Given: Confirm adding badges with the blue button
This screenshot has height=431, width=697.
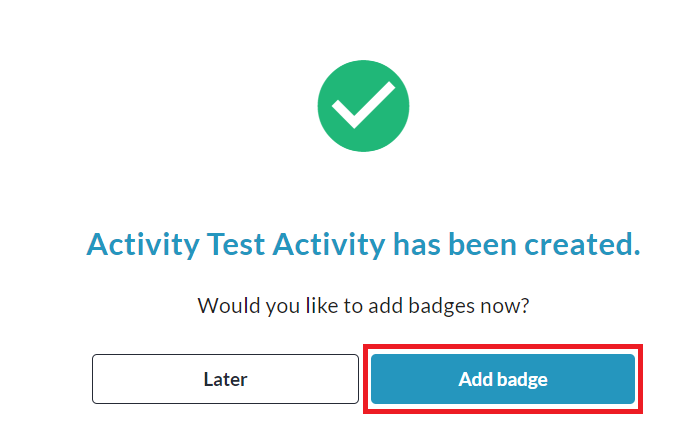Looking at the screenshot, I should tap(503, 379).
